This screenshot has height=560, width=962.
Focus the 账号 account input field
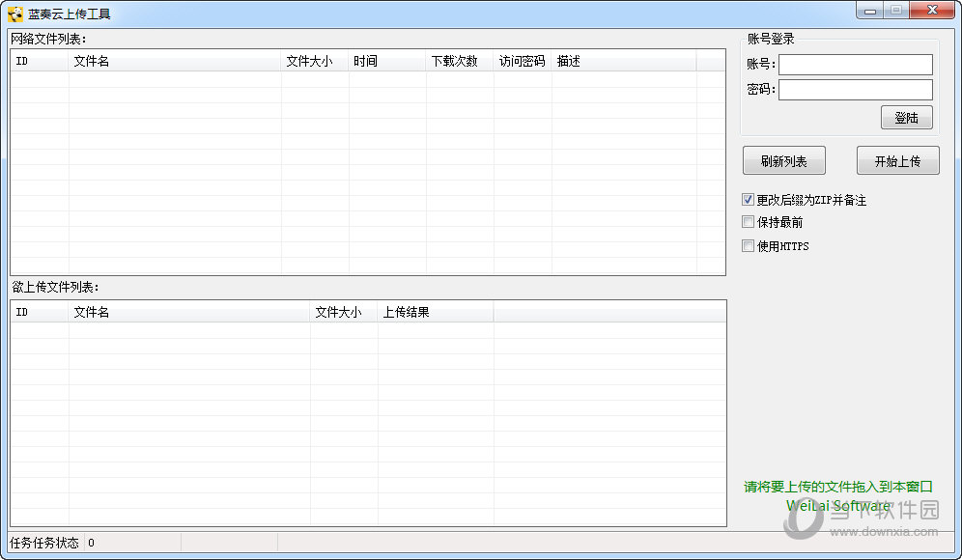pos(855,65)
